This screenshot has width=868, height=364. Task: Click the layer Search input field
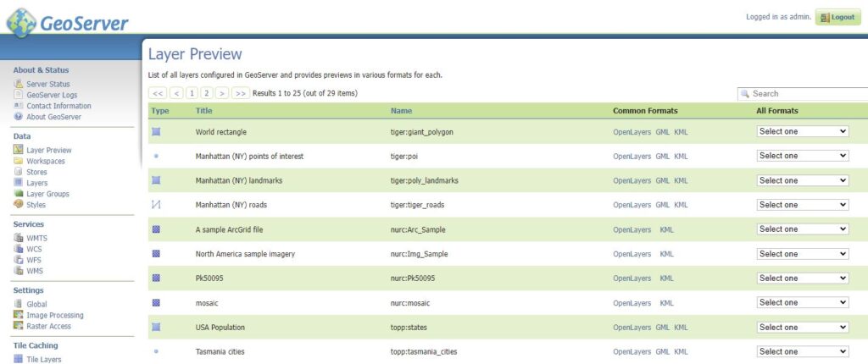pyautogui.click(x=804, y=94)
